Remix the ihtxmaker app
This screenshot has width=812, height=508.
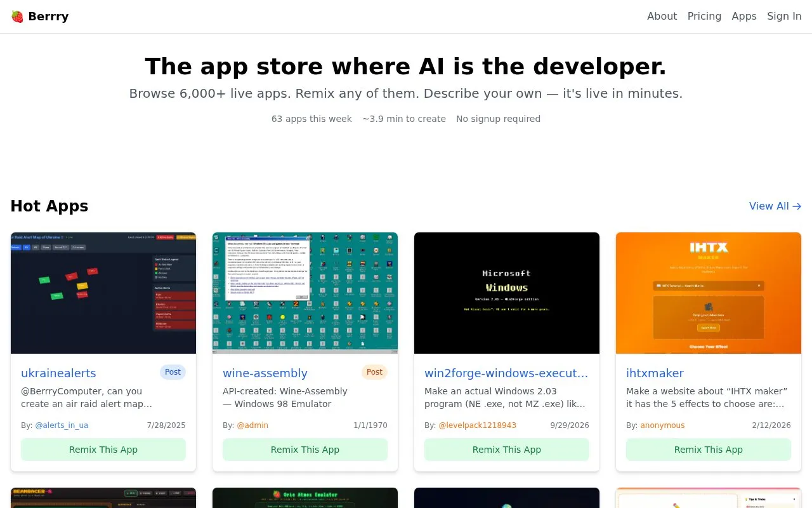pos(709,450)
